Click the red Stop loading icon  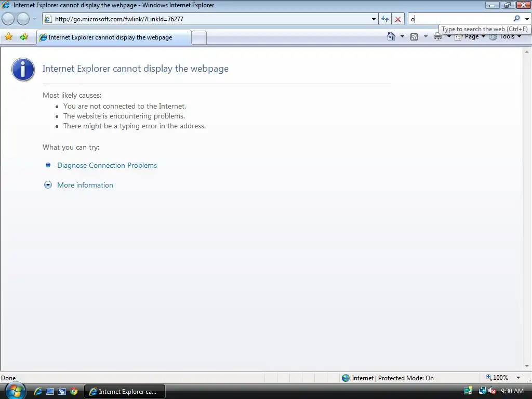[398, 19]
